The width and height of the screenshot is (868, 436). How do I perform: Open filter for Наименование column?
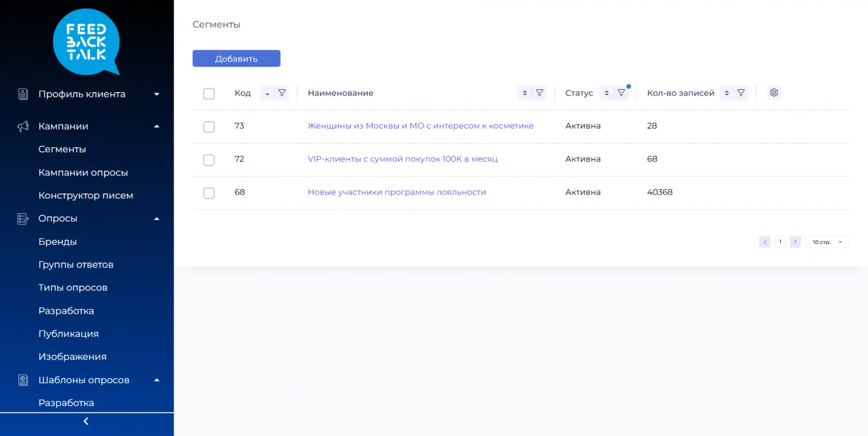point(539,93)
